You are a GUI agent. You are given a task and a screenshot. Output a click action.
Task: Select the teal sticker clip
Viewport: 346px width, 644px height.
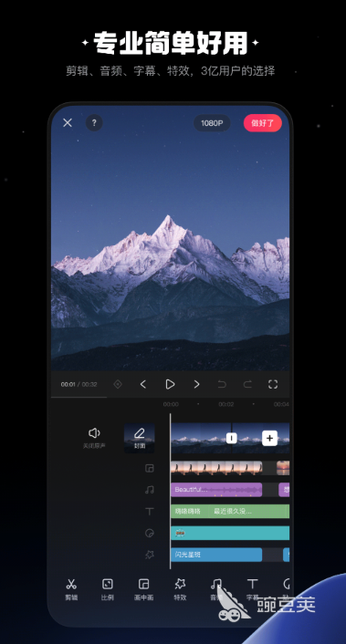coord(230,533)
